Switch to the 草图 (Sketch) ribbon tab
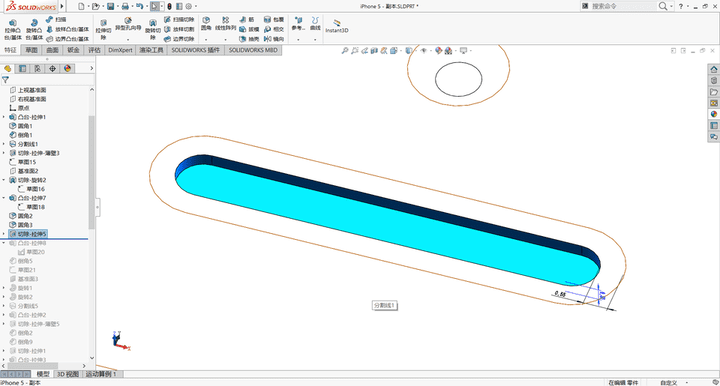The image size is (720, 386). click(31, 50)
